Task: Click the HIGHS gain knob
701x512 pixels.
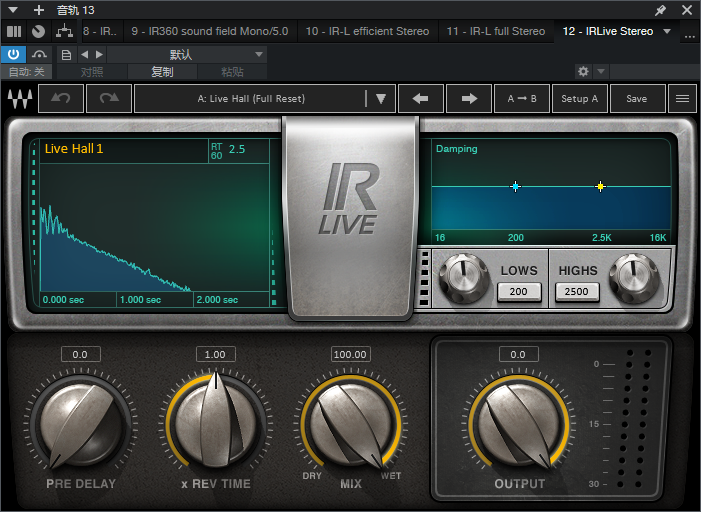Action: point(634,278)
